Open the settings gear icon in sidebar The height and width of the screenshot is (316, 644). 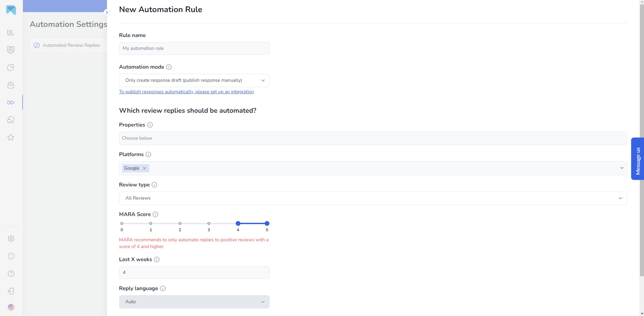(11, 239)
